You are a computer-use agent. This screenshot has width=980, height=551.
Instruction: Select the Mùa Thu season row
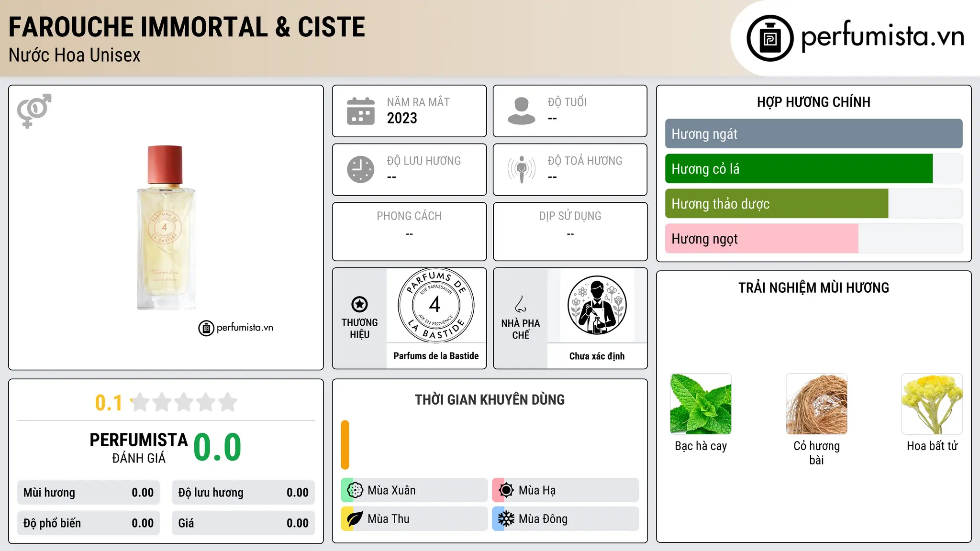414,518
